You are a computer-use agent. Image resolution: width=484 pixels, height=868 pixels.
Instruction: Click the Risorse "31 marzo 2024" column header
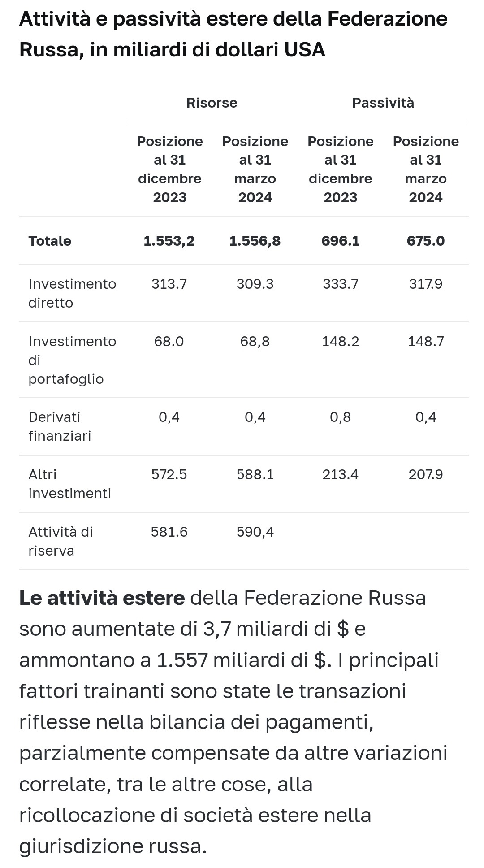tap(255, 169)
